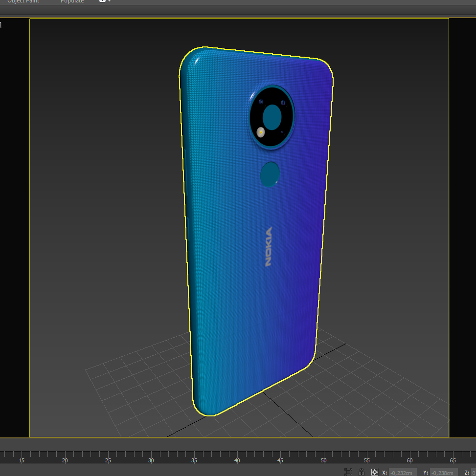Toggle Isolate Selection in the status bar
Viewport: 476px width, 476px height.
tap(348, 472)
